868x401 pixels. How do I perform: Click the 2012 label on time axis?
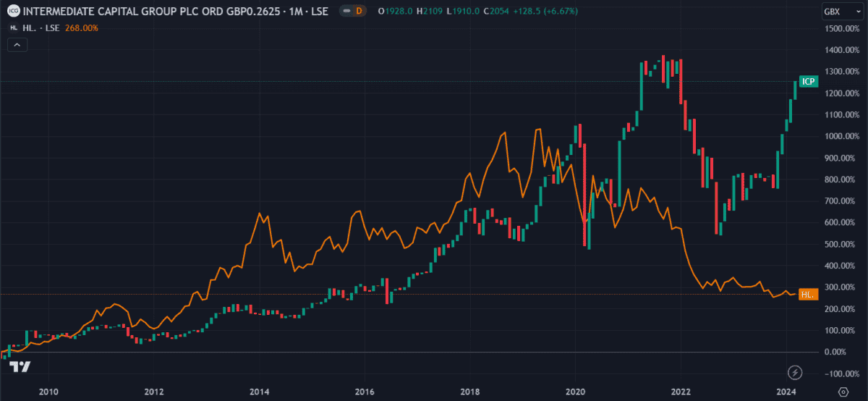click(x=153, y=392)
